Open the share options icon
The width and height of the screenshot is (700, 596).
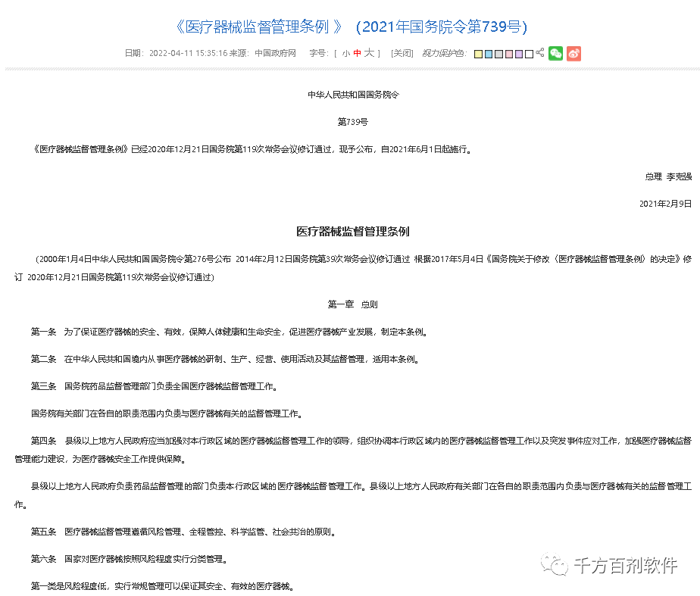[539, 53]
